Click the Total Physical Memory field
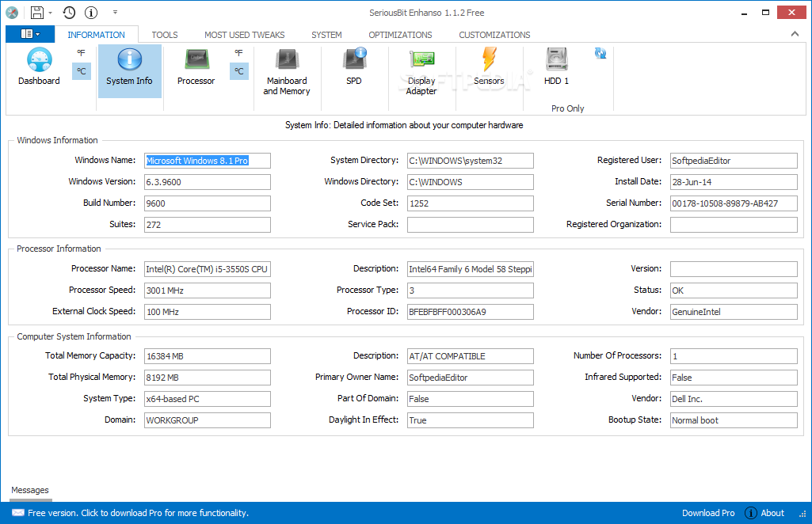Screen dimensions: 812x524 point(207,377)
